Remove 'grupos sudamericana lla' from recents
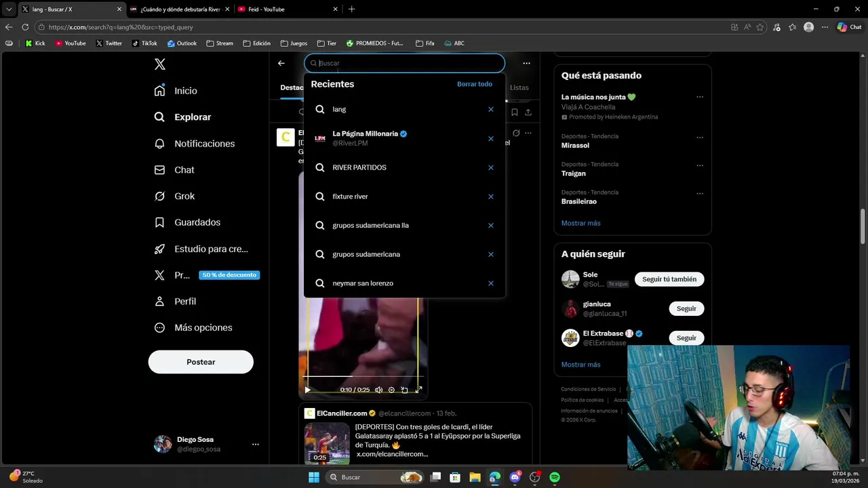This screenshot has width=868, height=488. pos(491,225)
